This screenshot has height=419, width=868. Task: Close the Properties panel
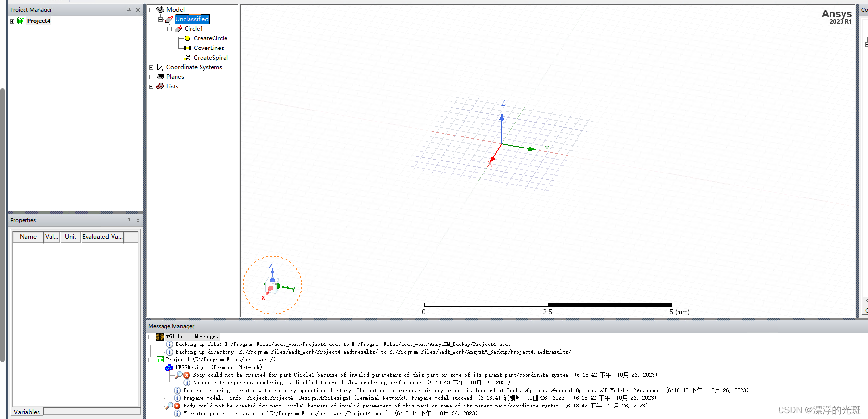click(x=138, y=220)
